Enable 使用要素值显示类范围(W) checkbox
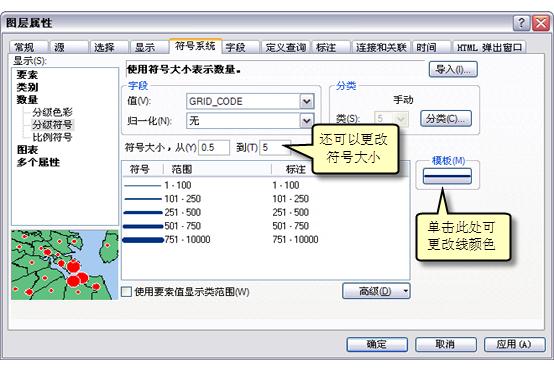This screenshot has width=554, height=371. (x=126, y=292)
